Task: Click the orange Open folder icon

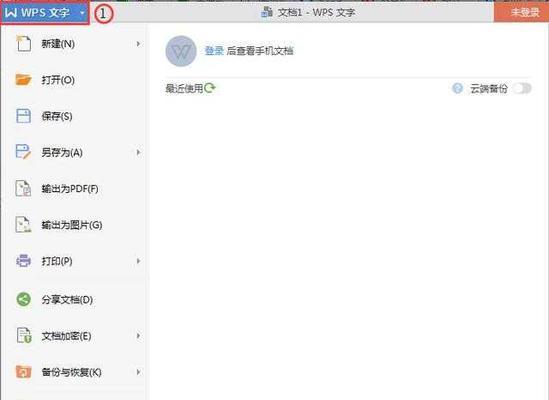Action: pyautogui.click(x=23, y=80)
